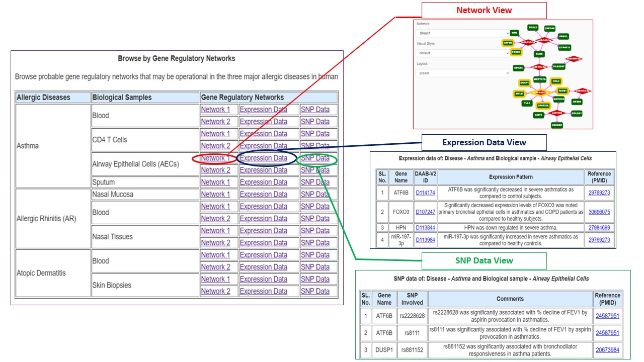This screenshot has width=644, height=362.
Task: Open Expression Data for Sputum row
Action: tap(263, 182)
